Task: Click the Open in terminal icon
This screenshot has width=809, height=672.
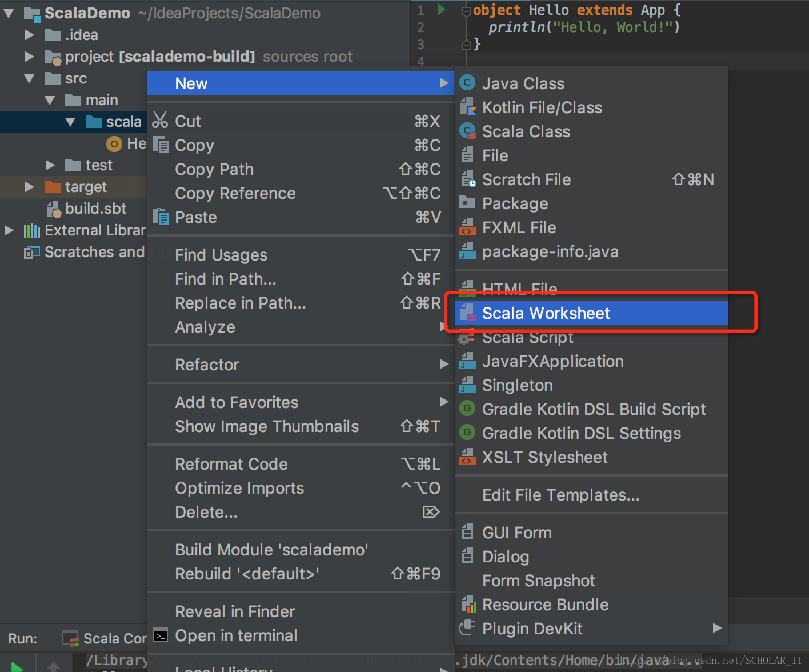Action: pos(161,635)
